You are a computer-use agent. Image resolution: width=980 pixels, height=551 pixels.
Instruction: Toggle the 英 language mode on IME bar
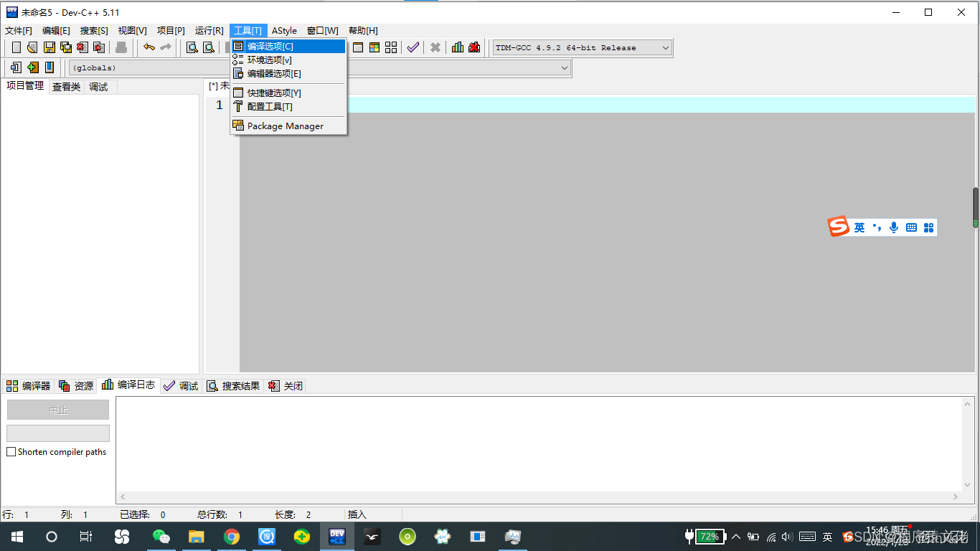point(859,227)
